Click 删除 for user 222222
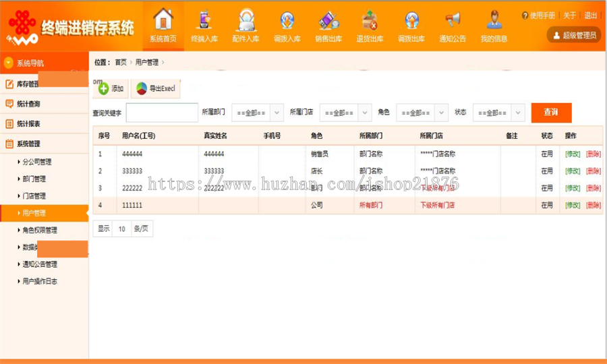 click(594, 188)
